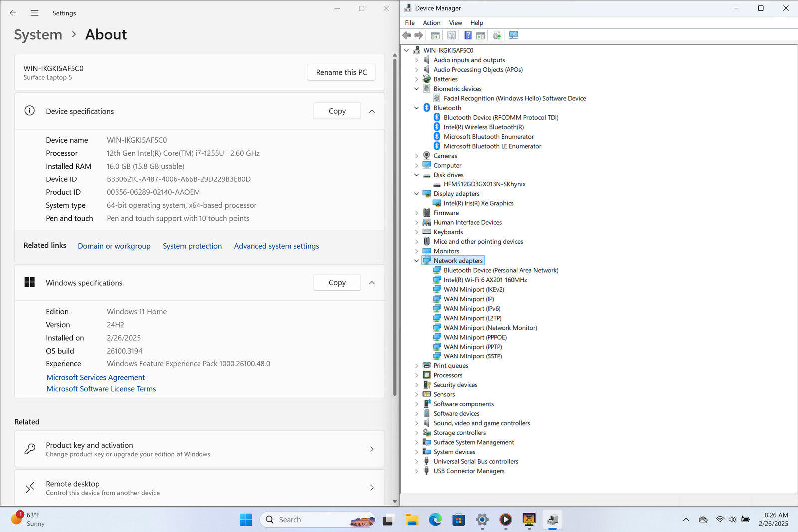Click the Wi-Fi icon in system tray
The image size is (798, 532).
(720, 520)
